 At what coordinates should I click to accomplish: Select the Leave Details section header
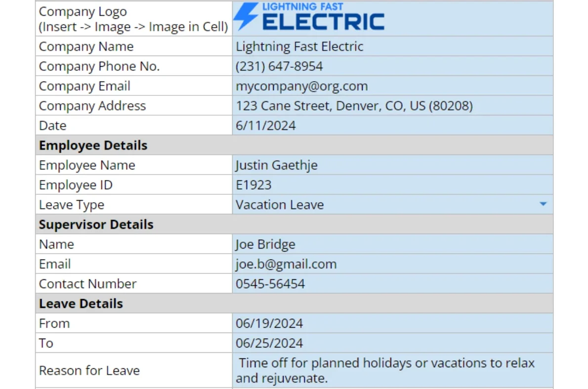coord(294,303)
